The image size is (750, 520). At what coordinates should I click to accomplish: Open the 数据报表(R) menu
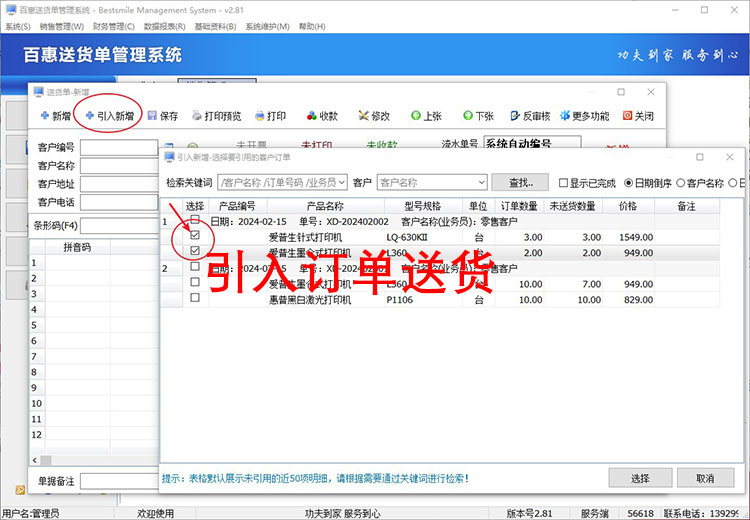tap(166, 27)
